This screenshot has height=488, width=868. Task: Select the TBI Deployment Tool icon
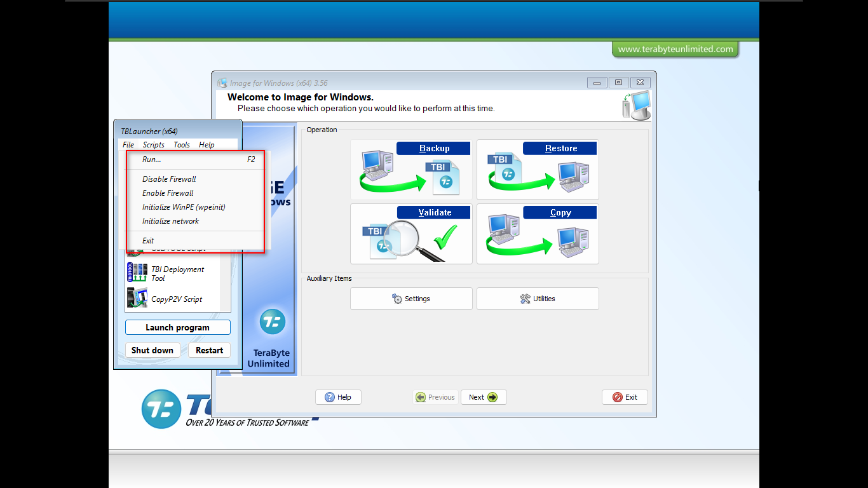coord(137,273)
